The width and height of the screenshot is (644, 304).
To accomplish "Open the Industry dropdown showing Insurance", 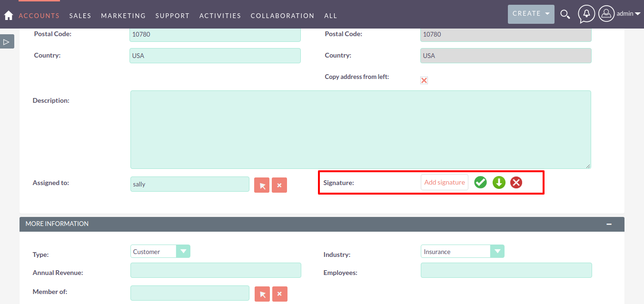I will pos(497,251).
